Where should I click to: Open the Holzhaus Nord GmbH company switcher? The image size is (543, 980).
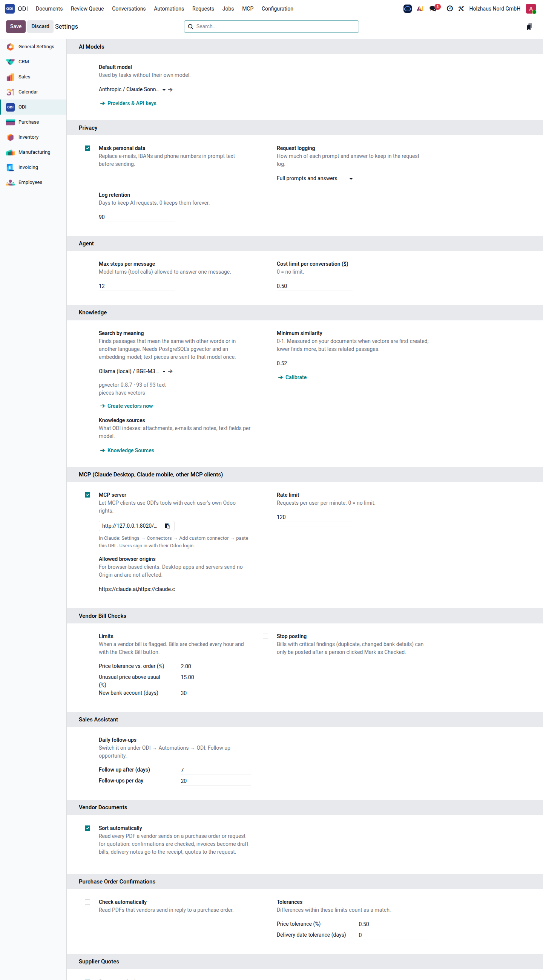[x=494, y=8]
